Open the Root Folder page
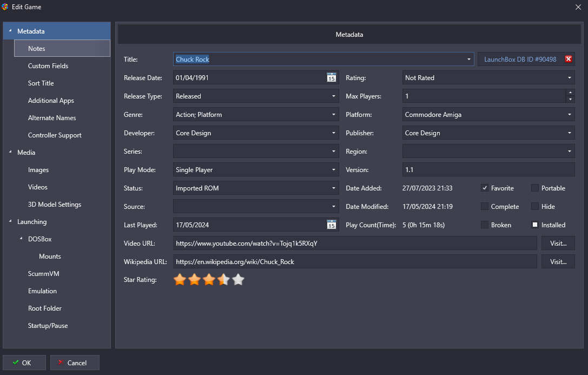The width and height of the screenshot is (588, 375). (44, 308)
